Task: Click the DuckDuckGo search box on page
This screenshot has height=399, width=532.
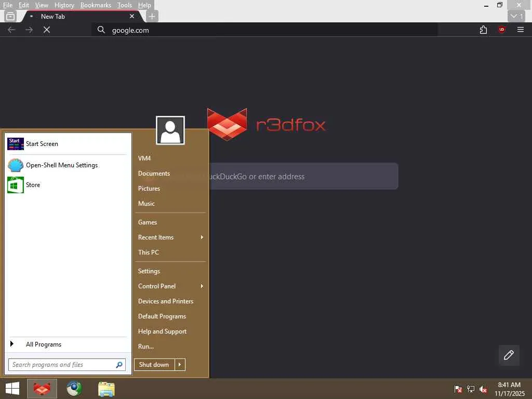Action: point(303,177)
